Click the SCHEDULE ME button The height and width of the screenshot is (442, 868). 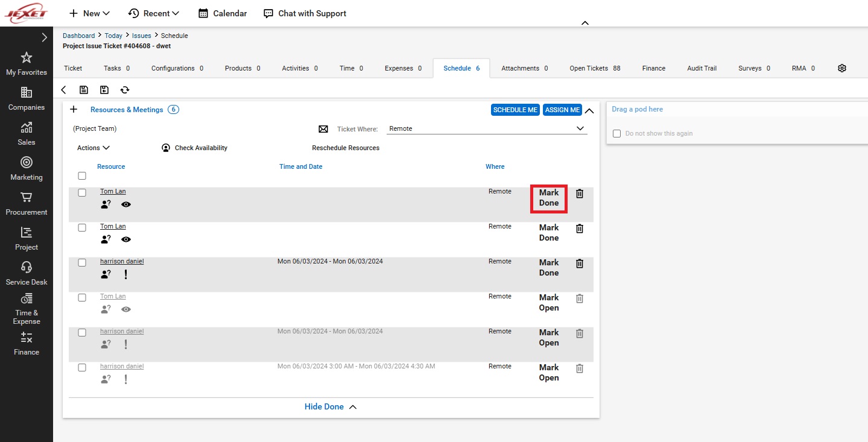coord(515,110)
